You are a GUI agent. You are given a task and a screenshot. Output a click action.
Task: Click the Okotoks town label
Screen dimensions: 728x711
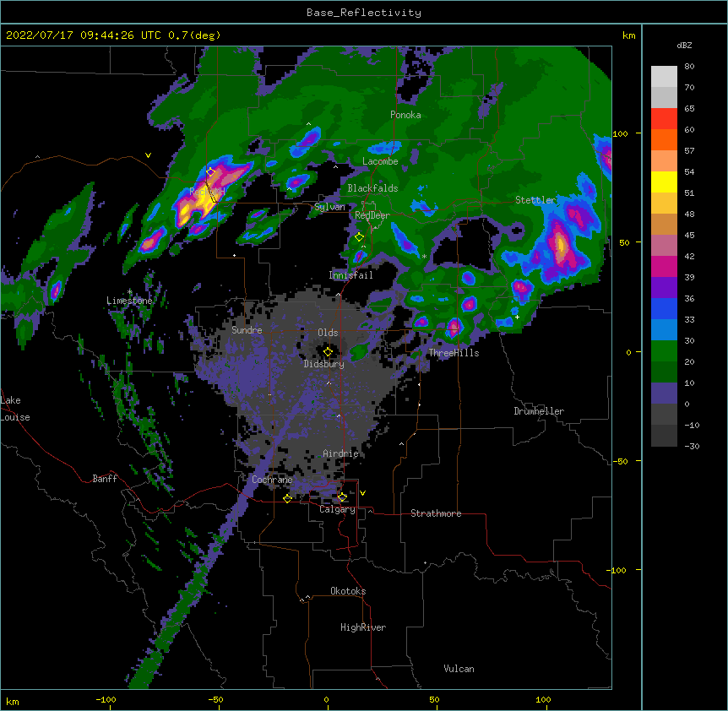click(348, 591)
